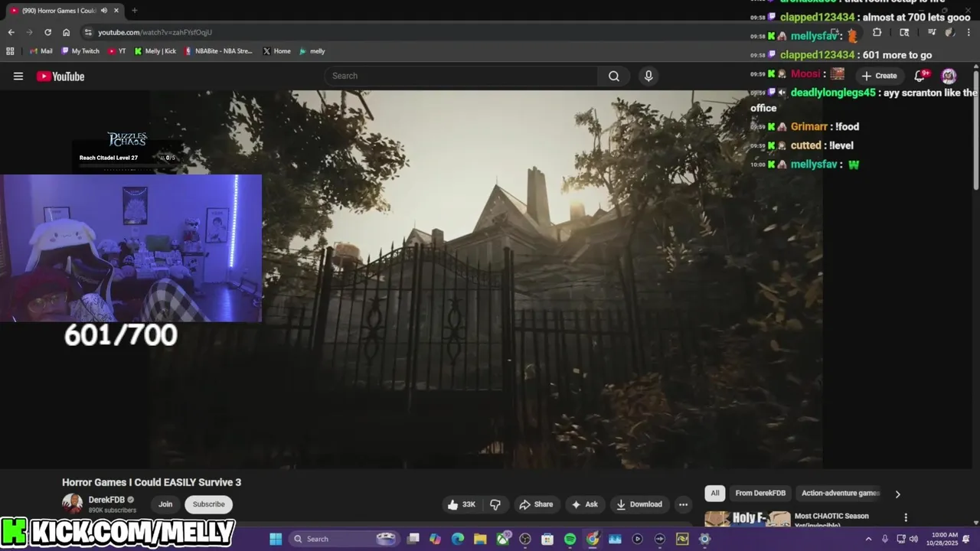This screenshot has width=980, height=551.
Task: Click the DerekFDB channel name
Action: [106, 500]
